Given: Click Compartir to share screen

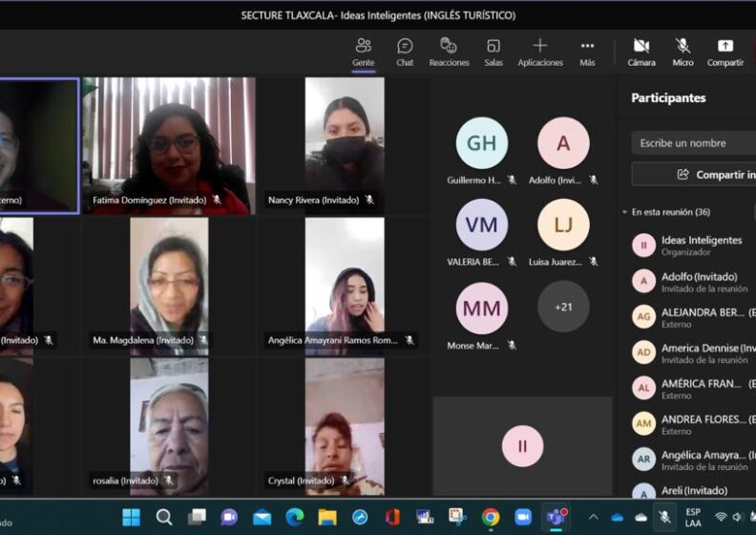Looking at the screenshot, I should [x=725, y=52].
